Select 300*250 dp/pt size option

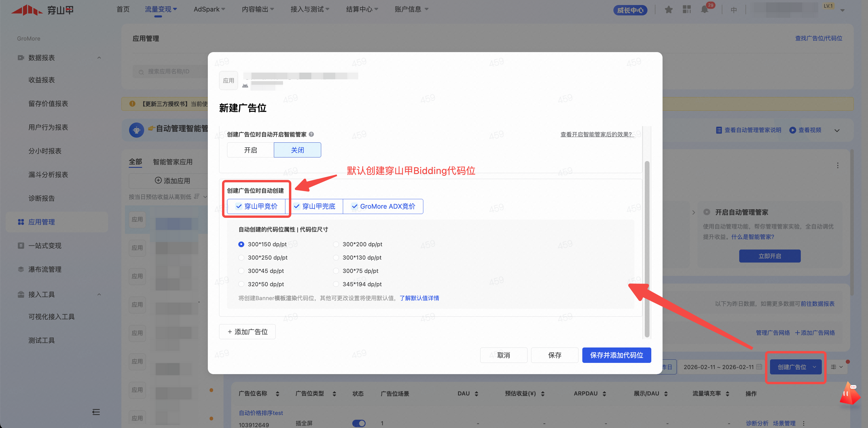click(x=241, y=258)
